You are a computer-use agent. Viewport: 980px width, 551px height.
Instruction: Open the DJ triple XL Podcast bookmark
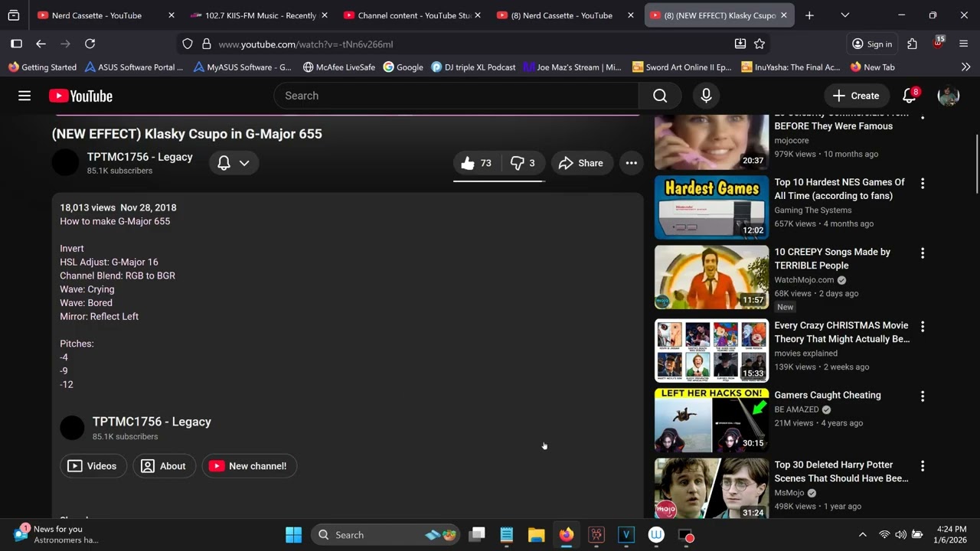tap(473, 67)
